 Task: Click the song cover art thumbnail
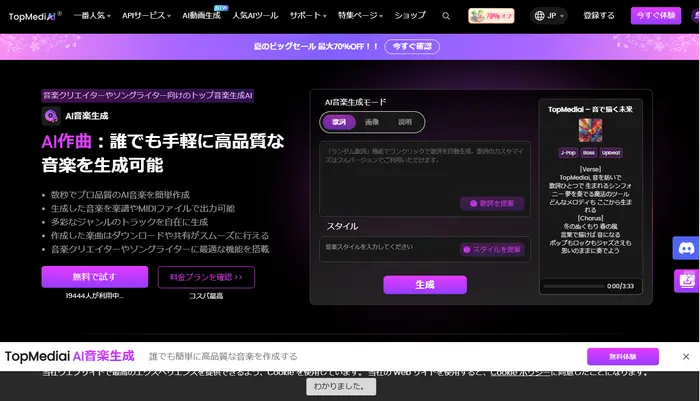click(x=590, y=130)
